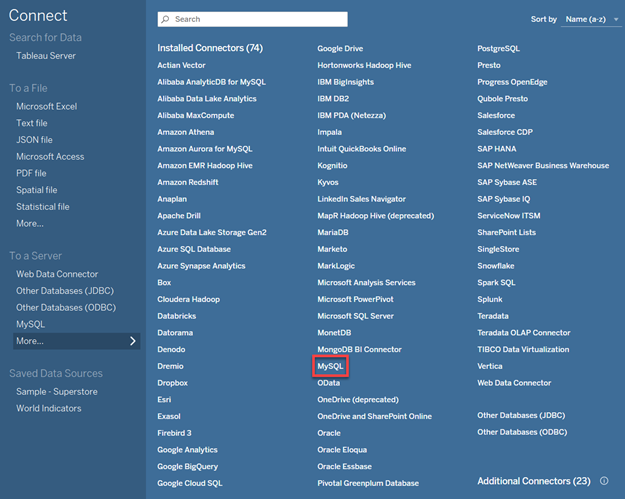Choose Tableau Server under Search for Data
The height and width of the screenshot is (499, 625).
[x=45, y=56]
